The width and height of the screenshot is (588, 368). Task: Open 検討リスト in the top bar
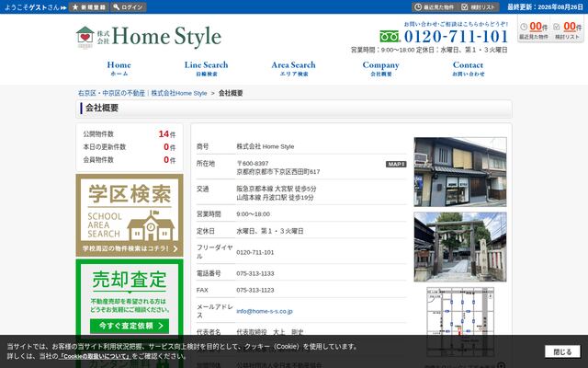(x=479, y=7)
